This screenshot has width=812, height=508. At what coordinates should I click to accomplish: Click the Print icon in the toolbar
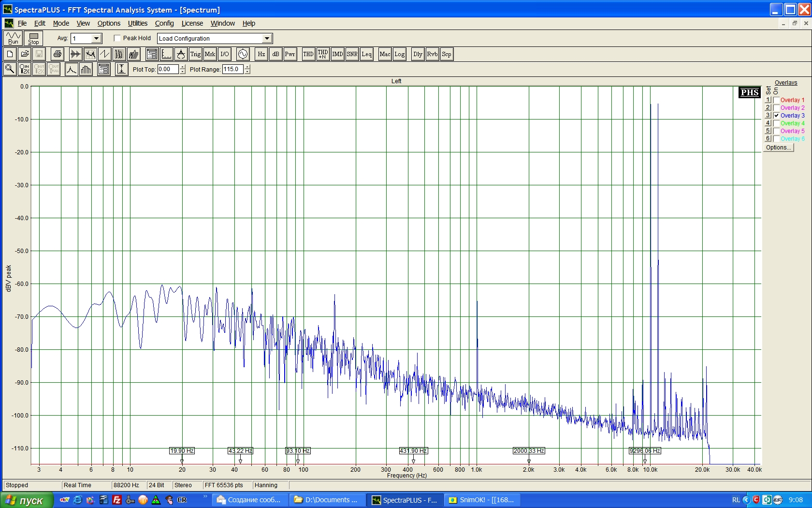point(57,54)
